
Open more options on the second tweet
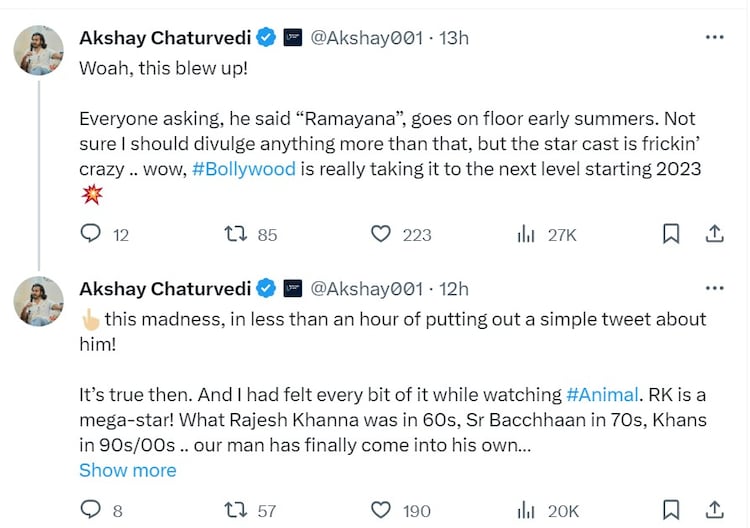(714, 288)
